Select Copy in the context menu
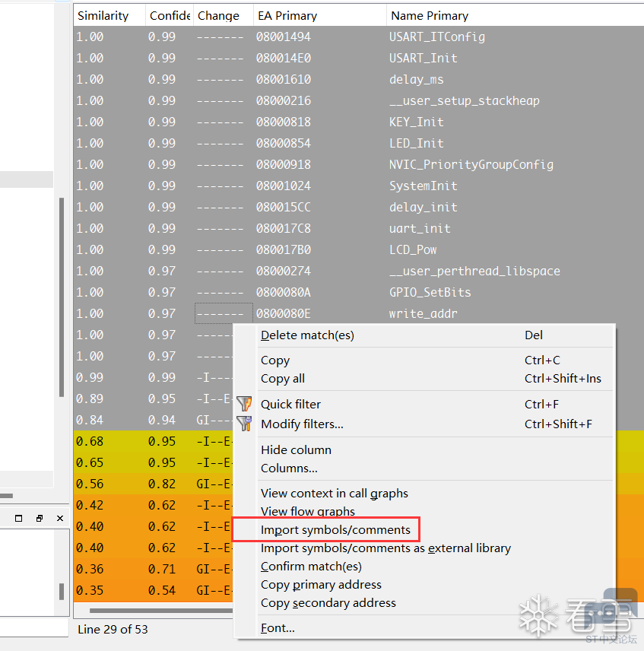This screenshot has width=644, height=651. 424,360
